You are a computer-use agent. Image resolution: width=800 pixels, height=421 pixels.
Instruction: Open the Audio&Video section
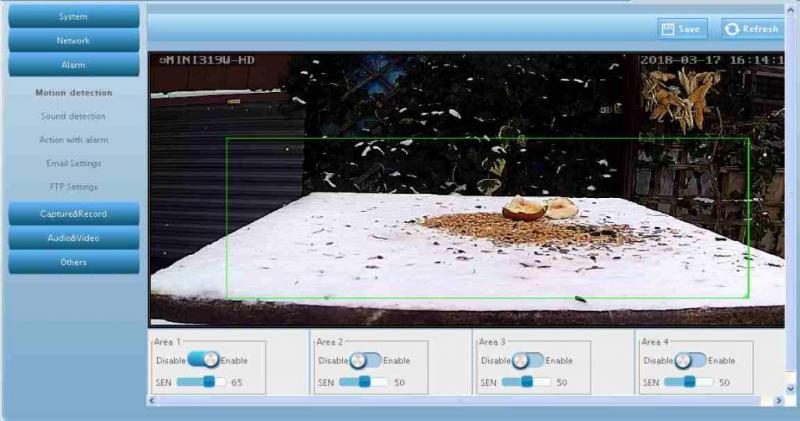[x=73, y=238]
